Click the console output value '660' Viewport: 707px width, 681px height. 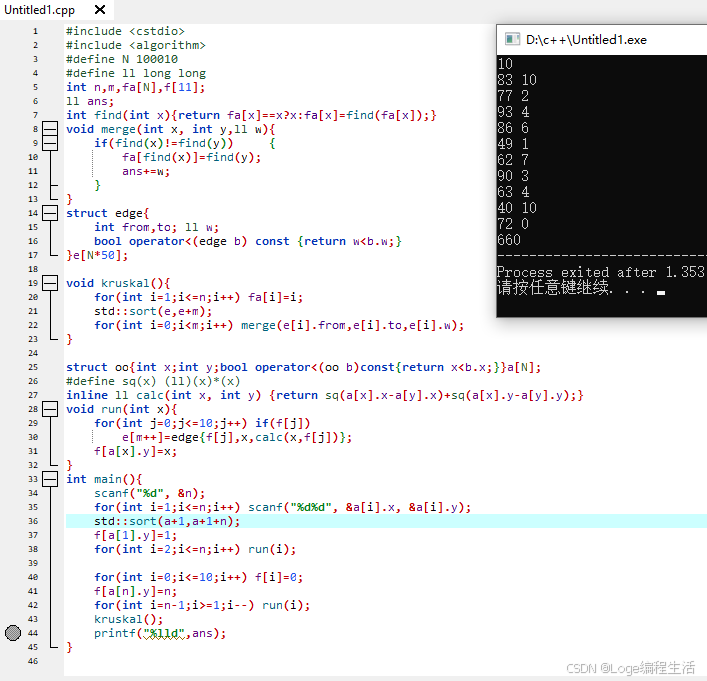pyautogui.click(x=509, y=239)
